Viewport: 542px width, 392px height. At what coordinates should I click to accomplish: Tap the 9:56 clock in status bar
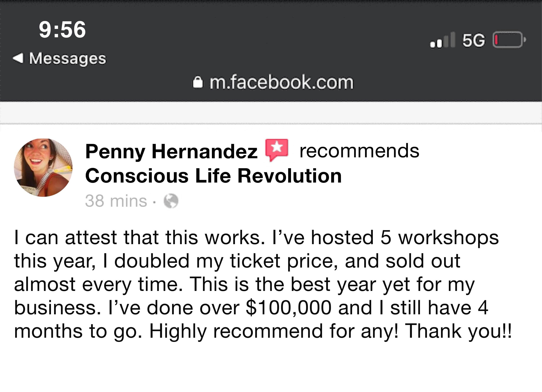62,29
